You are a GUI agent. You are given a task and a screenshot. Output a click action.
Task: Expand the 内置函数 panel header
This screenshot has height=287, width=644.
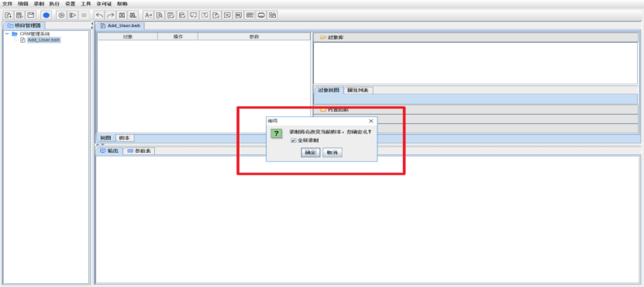point(476,110)
